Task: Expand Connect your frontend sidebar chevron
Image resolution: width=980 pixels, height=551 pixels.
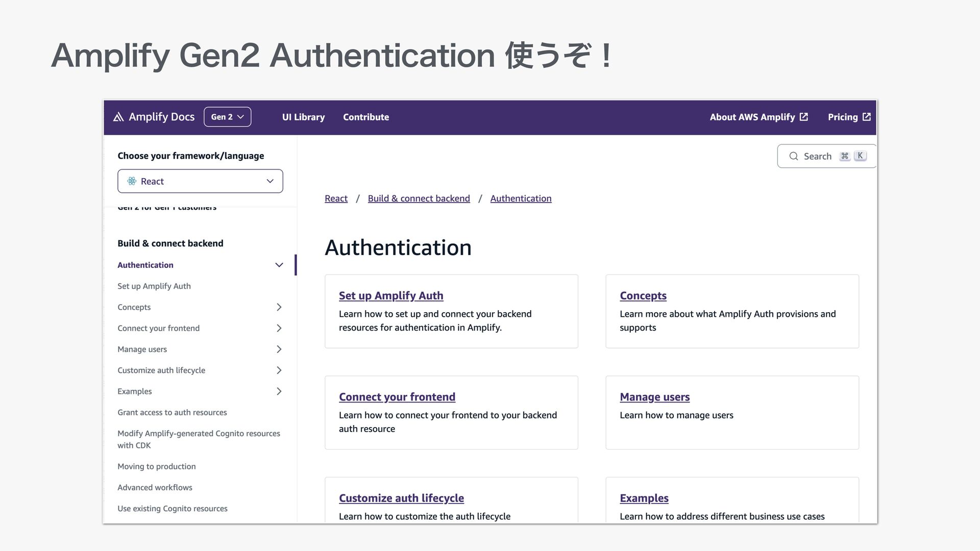Action: (x=279, y=328)
